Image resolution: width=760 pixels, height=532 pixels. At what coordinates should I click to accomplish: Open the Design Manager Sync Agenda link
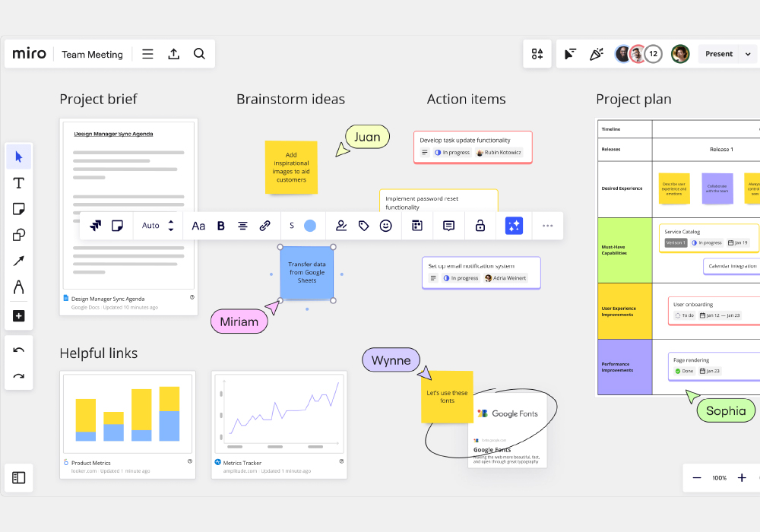(x=108, y=299)
